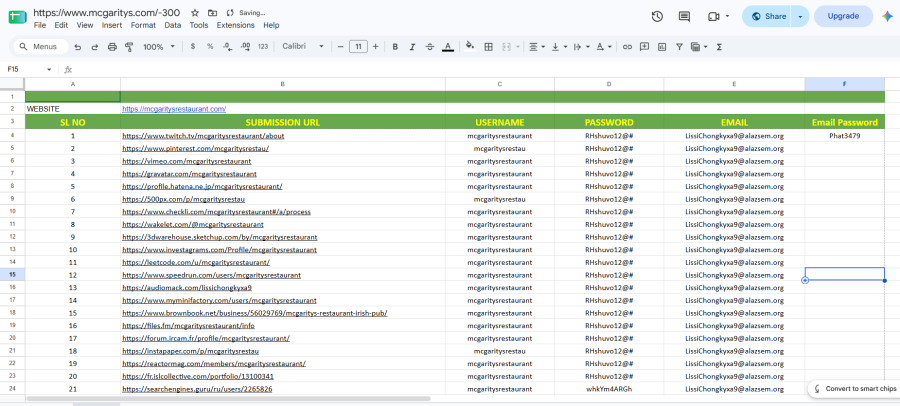
Task: Open the File menu
Action: 40,25
